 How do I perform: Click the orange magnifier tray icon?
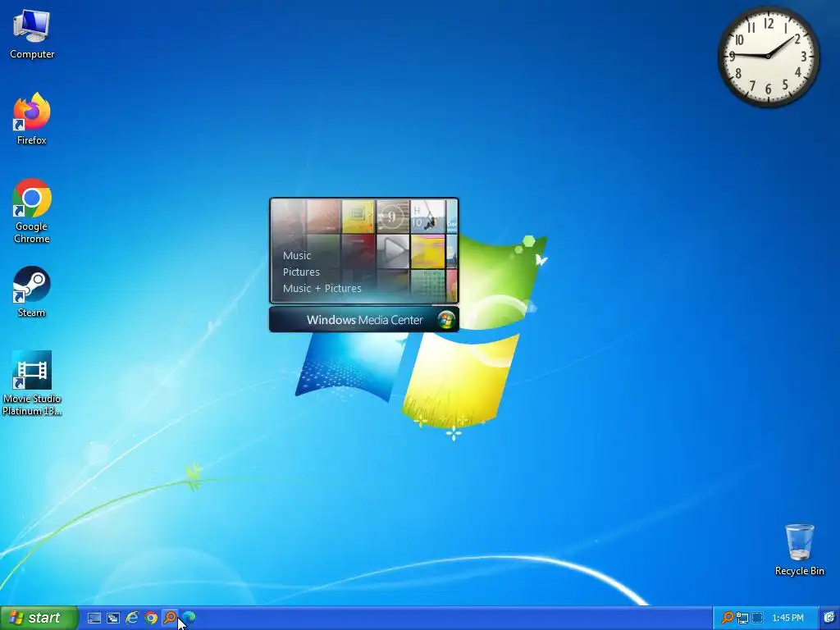(x=727, y=618)
